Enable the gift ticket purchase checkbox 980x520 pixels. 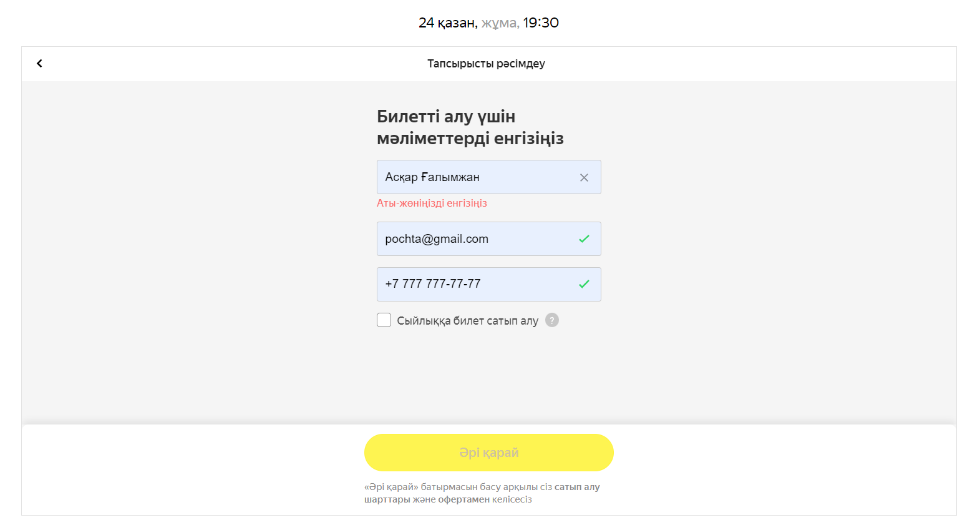(x=384, y=320)
